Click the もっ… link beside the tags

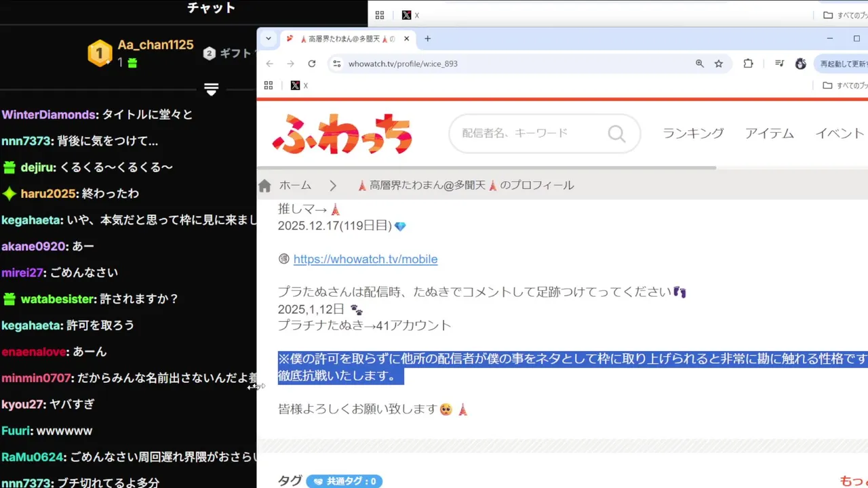coord(854,481)
